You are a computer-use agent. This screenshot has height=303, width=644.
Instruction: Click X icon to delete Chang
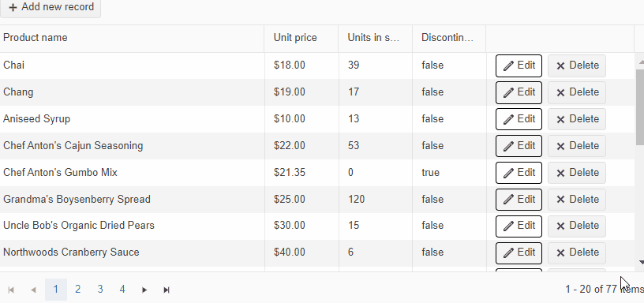click(560, 93)
